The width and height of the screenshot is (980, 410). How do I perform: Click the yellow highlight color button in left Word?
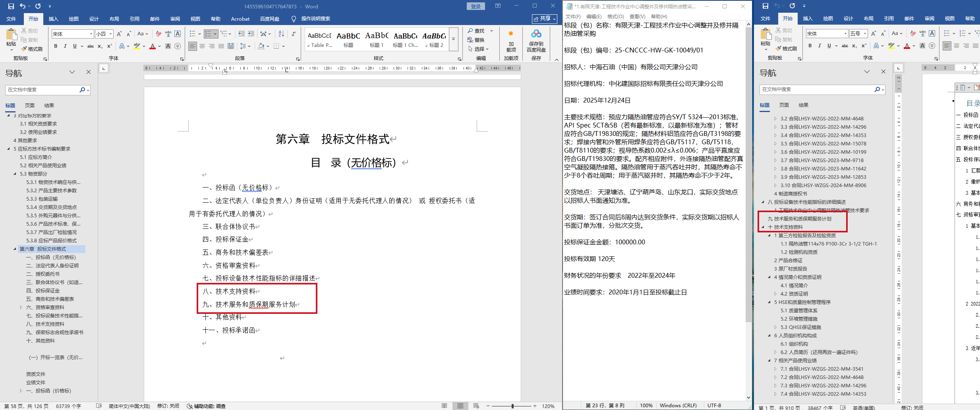pos(137,46)
